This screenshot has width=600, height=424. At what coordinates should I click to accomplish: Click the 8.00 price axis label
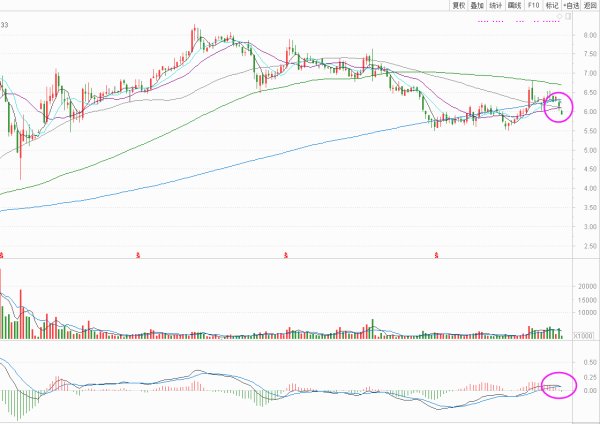click(589, 35)
